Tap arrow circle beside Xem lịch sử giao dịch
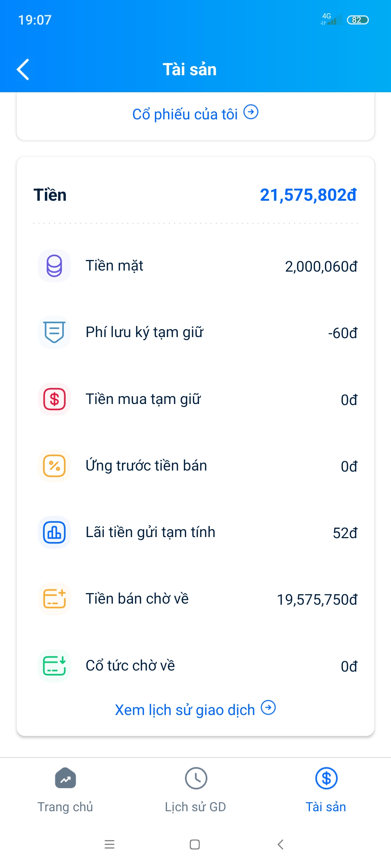 coord(268,707)
